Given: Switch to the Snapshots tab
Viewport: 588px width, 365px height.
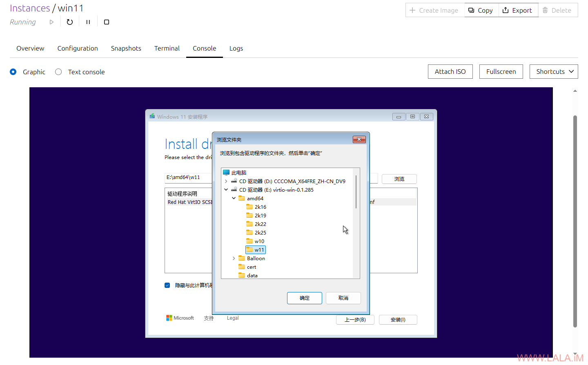Looking at the screenshot, I should click(126, 48).
